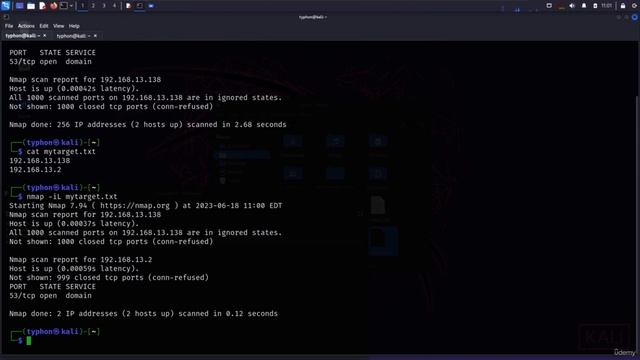Screen dimensions: 640x360
Task: Launch Firefox from the panel
Action: (53, 6)
